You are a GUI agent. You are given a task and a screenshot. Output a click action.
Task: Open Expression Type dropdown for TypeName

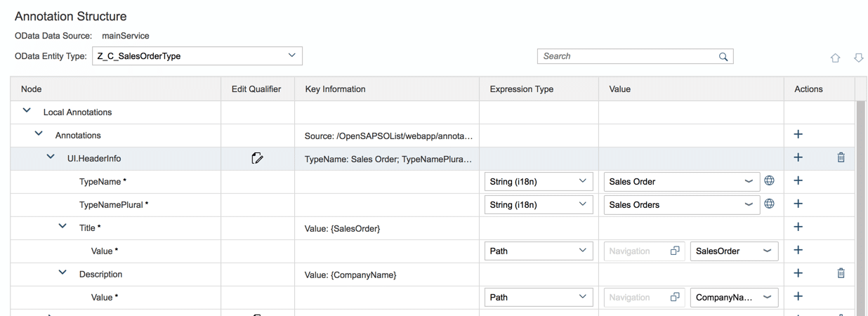[581, 181]
